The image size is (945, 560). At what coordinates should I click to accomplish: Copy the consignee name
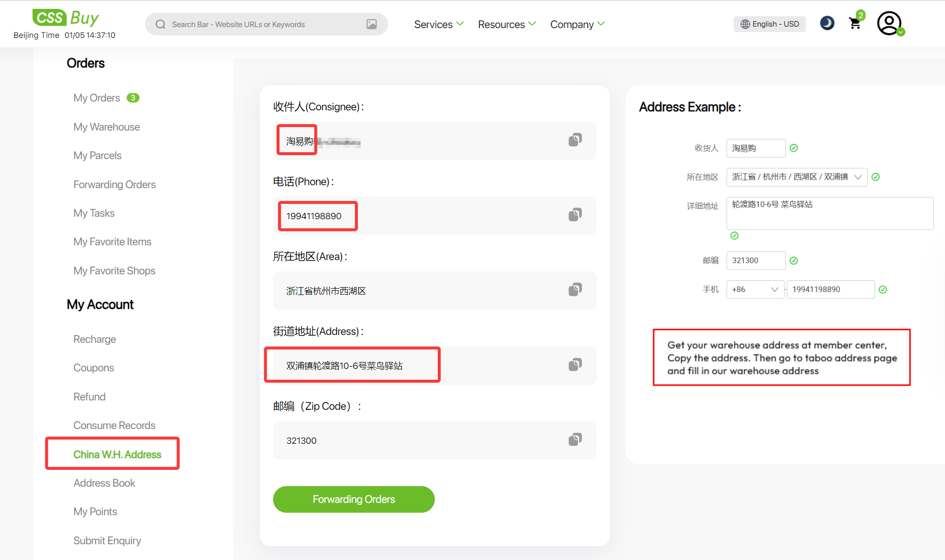(575, 140)
